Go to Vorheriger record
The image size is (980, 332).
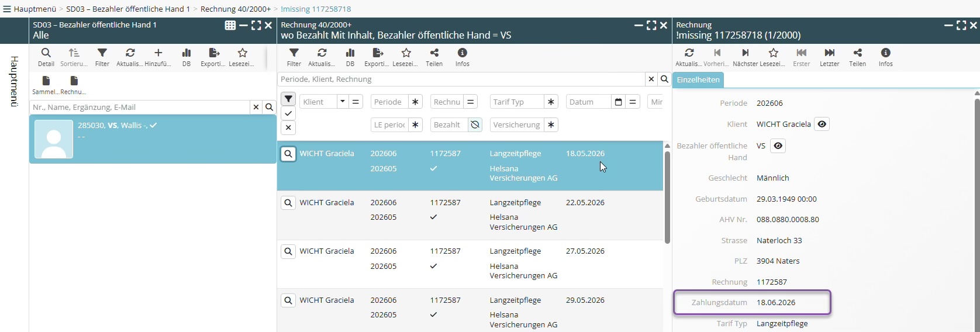point(717,57)
